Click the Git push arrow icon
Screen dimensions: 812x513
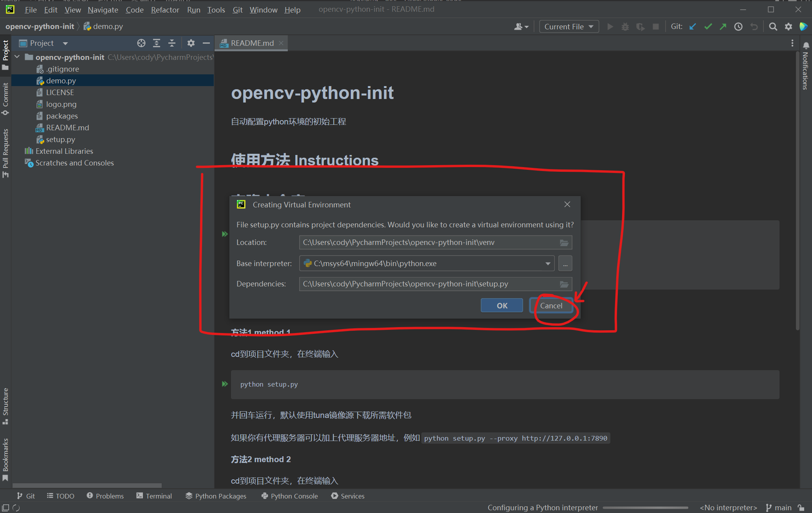tap(723, 27)
